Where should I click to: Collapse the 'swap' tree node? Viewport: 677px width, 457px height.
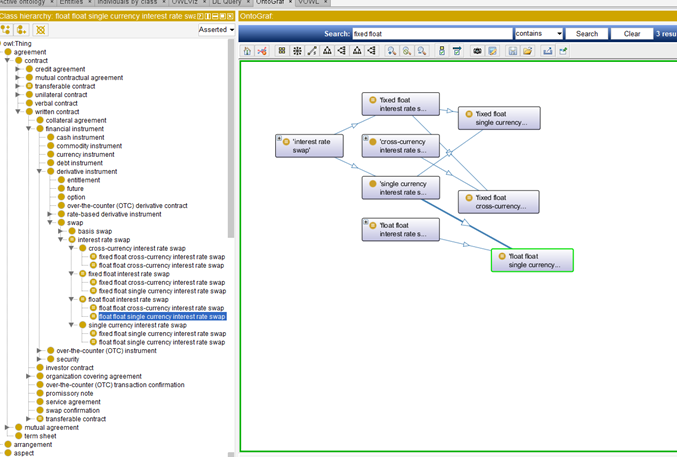point(50,223)
